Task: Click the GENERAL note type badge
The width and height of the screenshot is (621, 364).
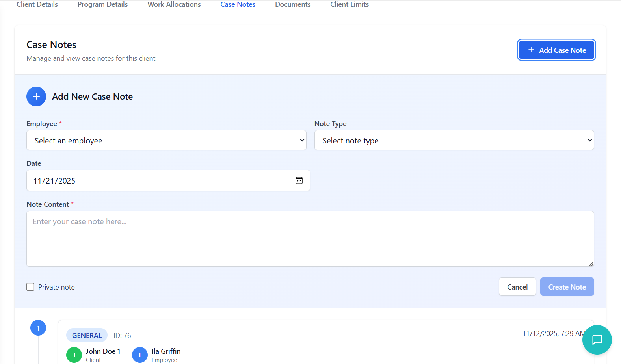Action: 87,335
